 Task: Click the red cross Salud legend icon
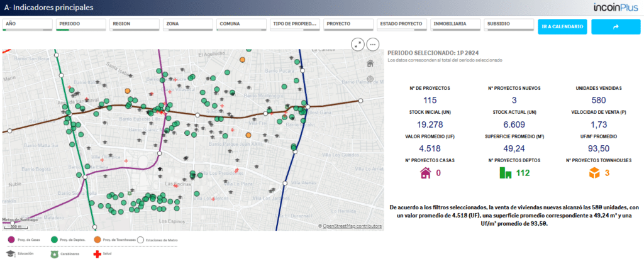97,254
